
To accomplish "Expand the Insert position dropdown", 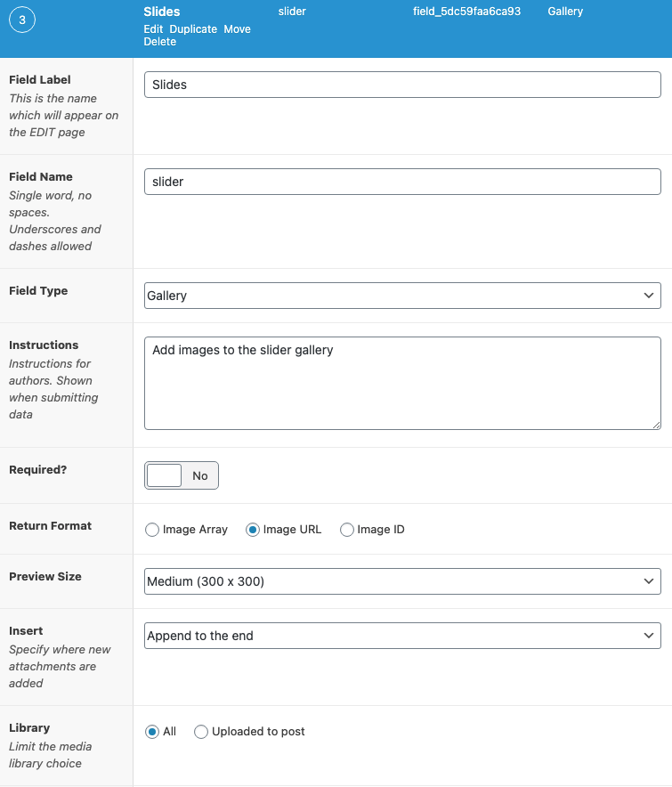I will point(402,636).
